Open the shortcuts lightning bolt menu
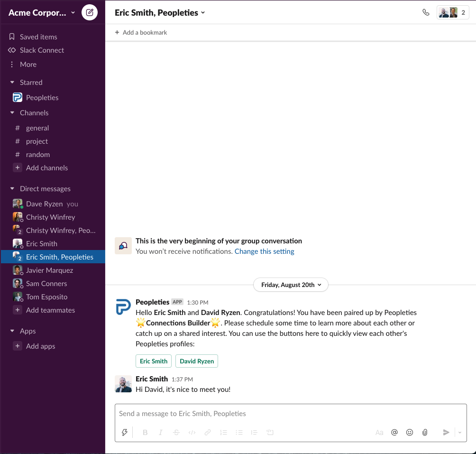The image size is (476, 454). (125, 433)
